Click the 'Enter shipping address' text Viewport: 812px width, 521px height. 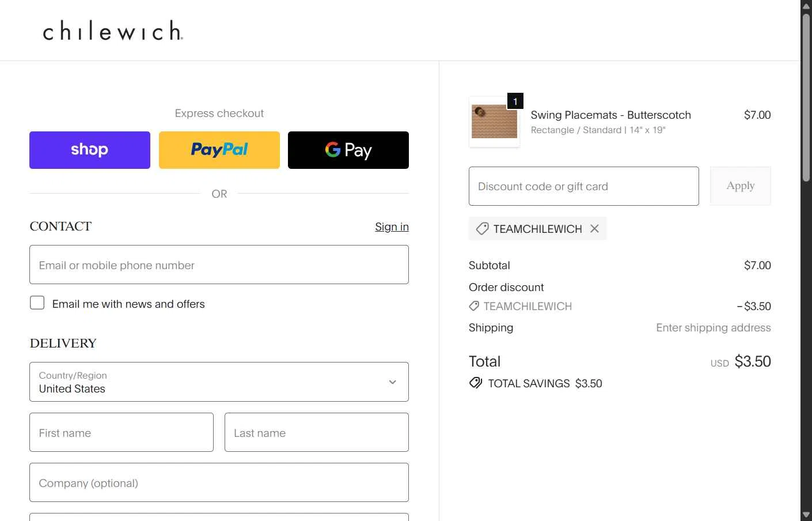tap(714, 327)
